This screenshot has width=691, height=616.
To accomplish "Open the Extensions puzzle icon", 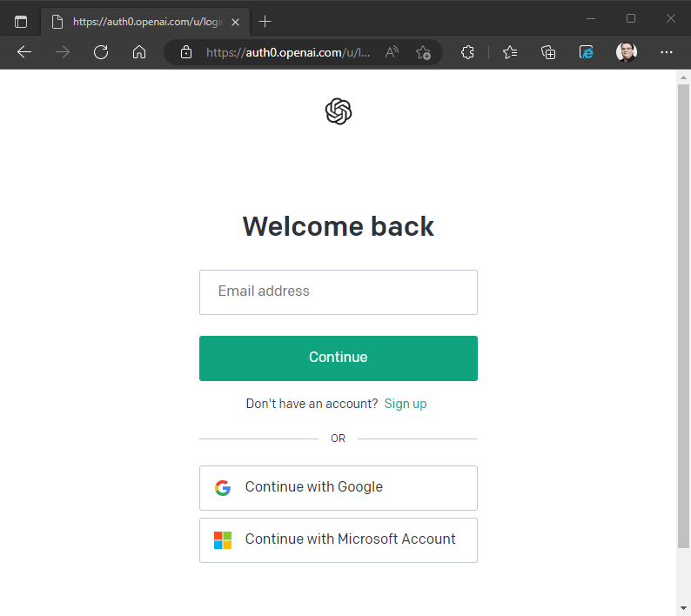I will tap(467, 52).
